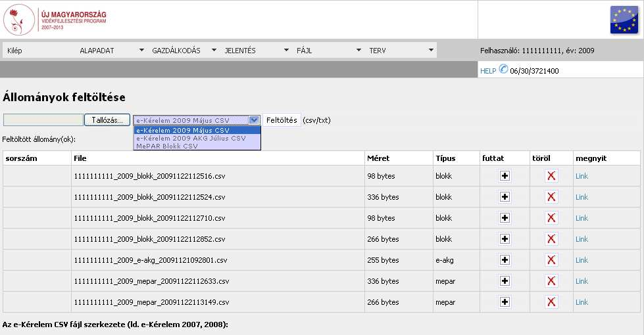This screenshot has height=335, width=644.
Task: Run file blokk_20091122112852.csv plus icon
Action: click(505, 238)
